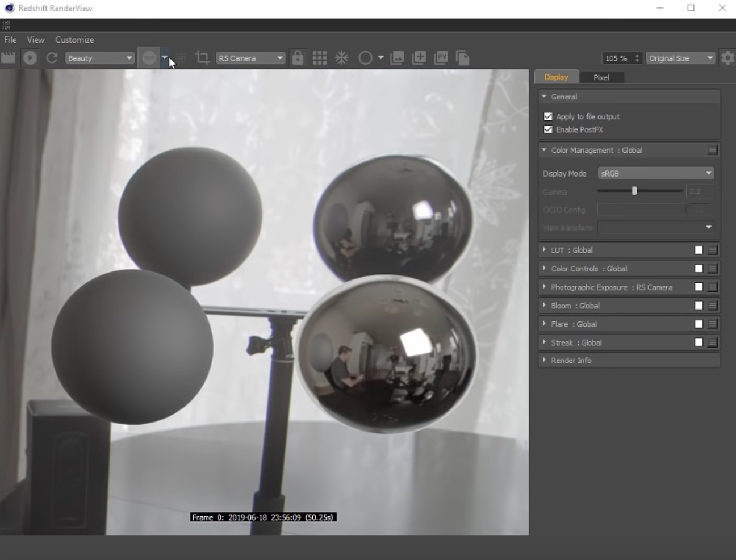Open Color Controls options menu icon

[712, 269]
